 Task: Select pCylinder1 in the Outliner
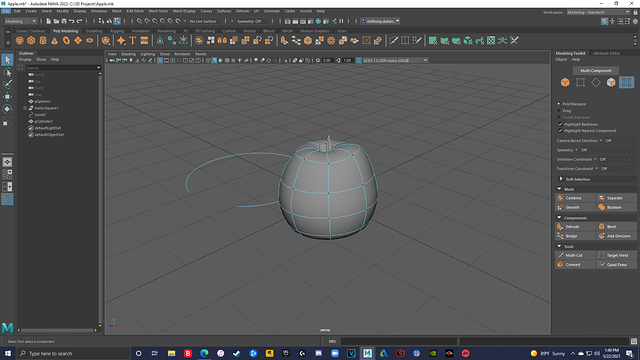44,121
